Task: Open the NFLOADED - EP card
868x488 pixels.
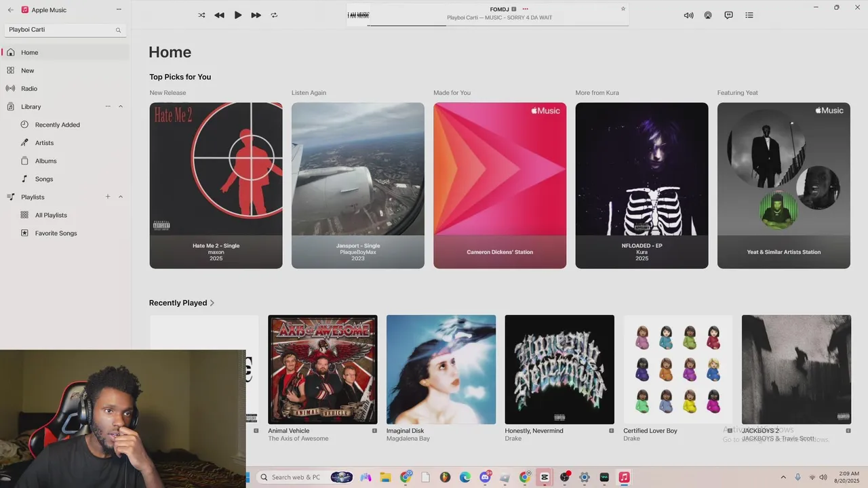Action: 642,185
